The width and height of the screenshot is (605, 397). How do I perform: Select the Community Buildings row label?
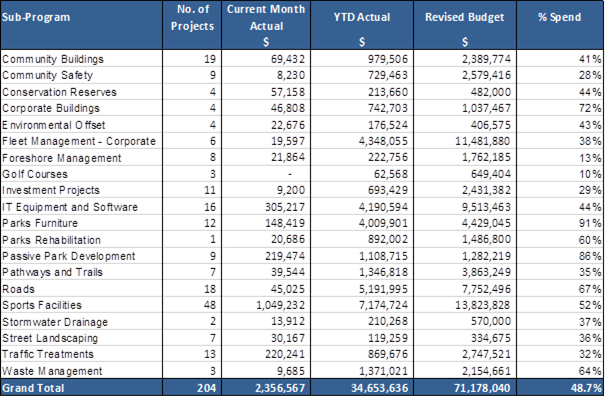tap(53, 59)
